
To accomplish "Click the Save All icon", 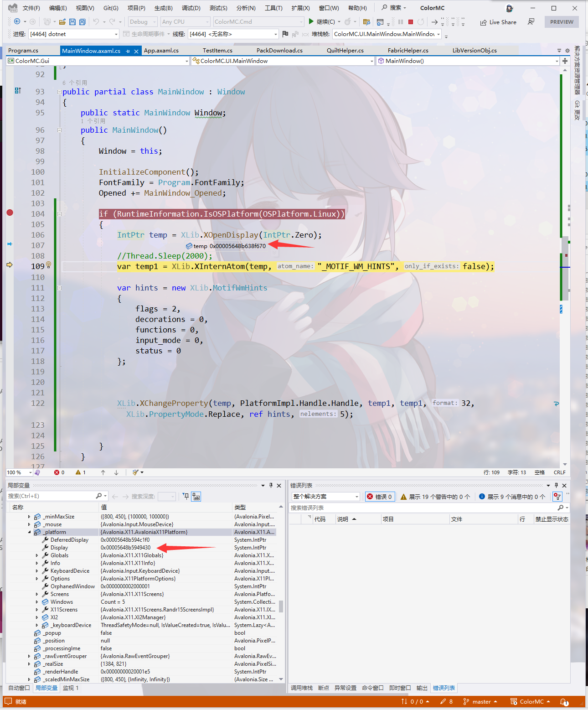I will [82, 21].
